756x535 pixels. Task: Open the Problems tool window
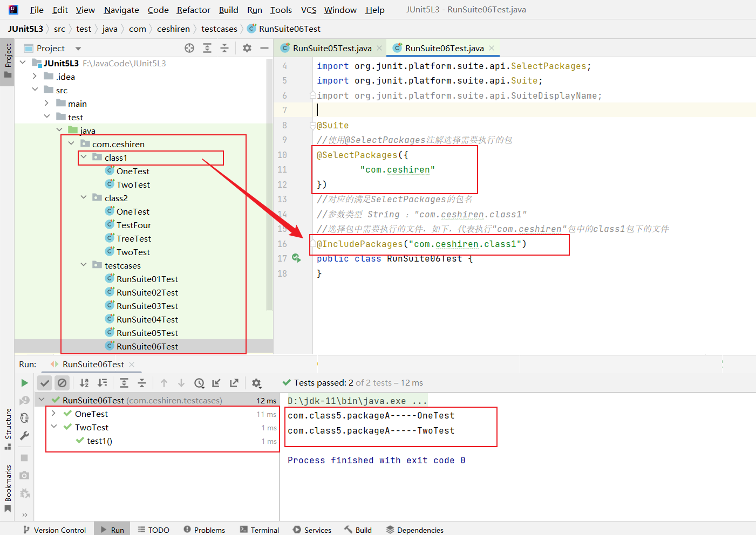(204, 530)
